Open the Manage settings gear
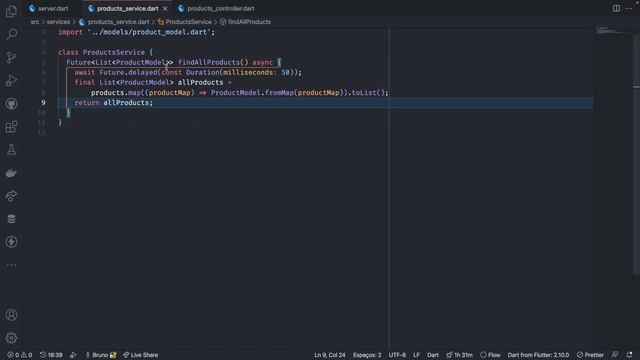This screenshot has width=640, height=360. [x=11, y=338]
